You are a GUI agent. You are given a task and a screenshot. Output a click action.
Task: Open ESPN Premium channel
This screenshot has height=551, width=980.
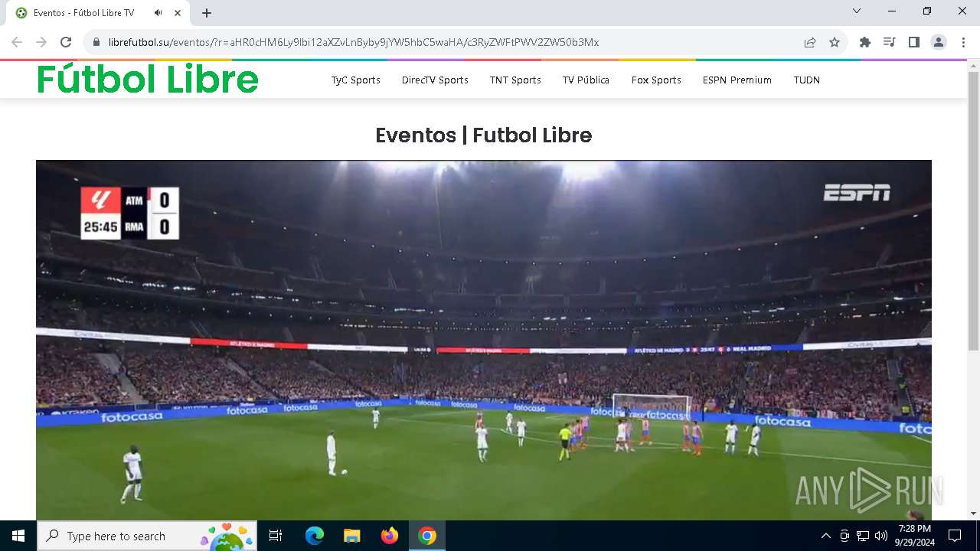[x=737, y=80]
